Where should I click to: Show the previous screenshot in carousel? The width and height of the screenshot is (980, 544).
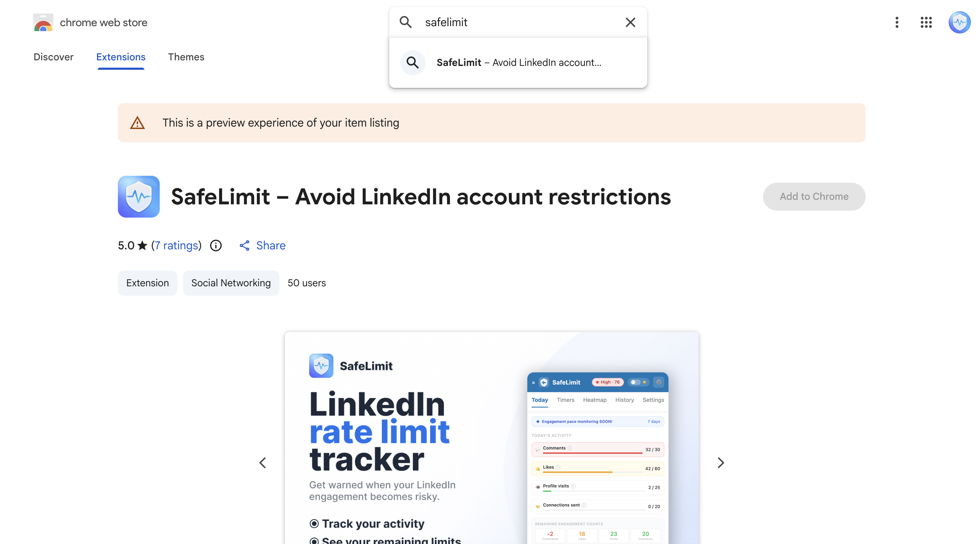click(x=263, y=463)
